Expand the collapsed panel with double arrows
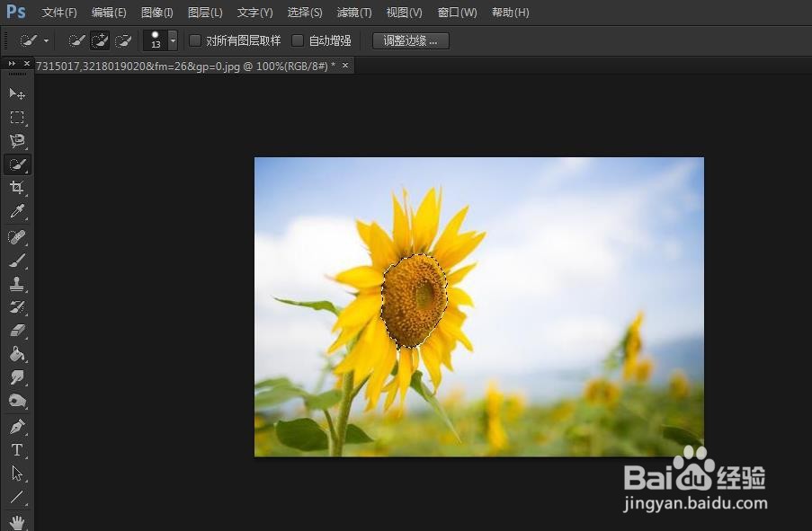The height and width of the screenshot is (531, 812). (x=12, y=63)
